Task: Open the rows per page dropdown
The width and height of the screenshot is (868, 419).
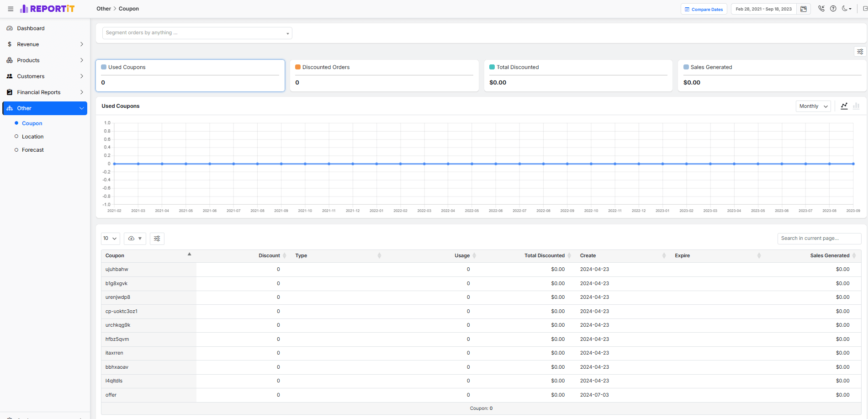Action: 110,239
